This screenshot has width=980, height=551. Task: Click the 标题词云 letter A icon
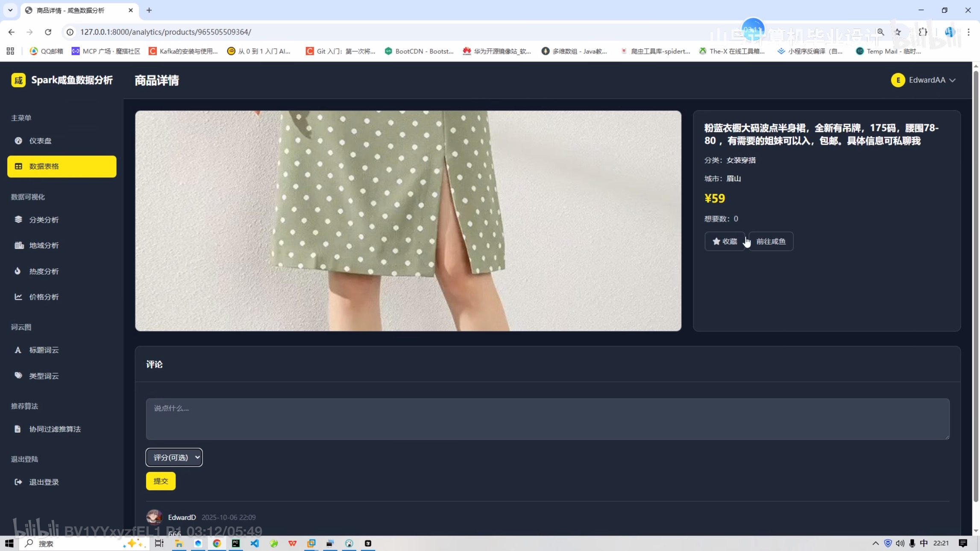18,350
